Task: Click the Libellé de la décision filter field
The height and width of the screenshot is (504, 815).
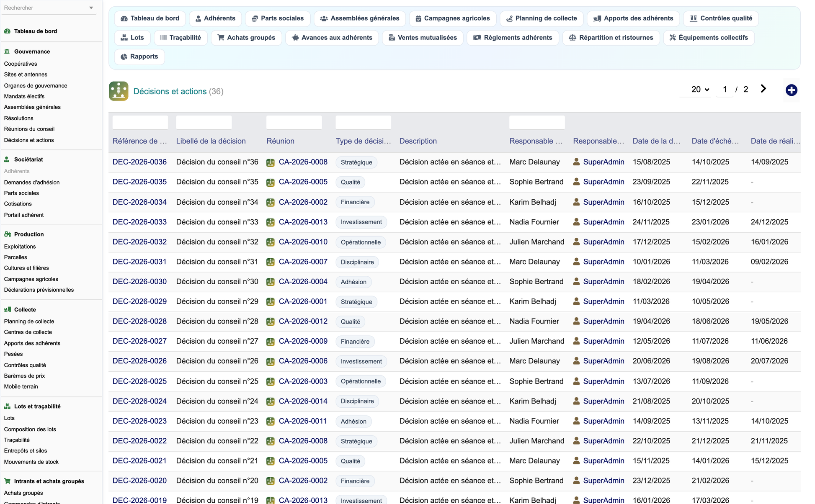Action: pos(204,122)
